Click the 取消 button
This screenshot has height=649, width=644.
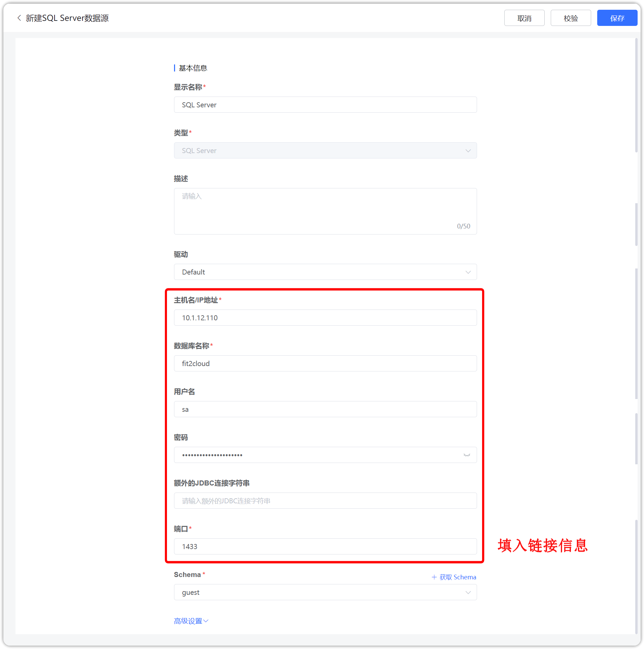524,18
